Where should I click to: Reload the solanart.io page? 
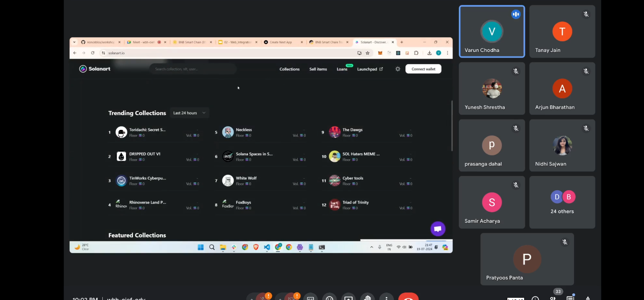pos(93,53)
